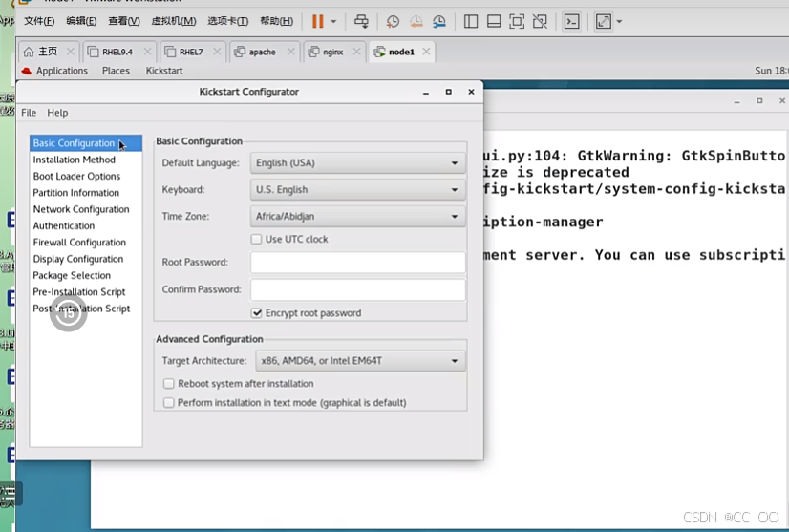Open the dropdown arrow beside the pause button
Viewport: 789px width, 532px height.
coord(333,22)
